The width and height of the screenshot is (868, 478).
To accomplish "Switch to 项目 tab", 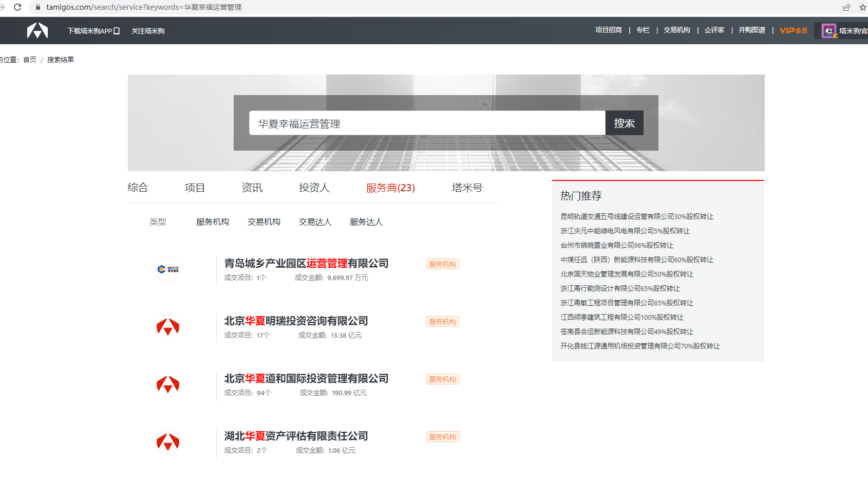I will (x=195, y=188).
